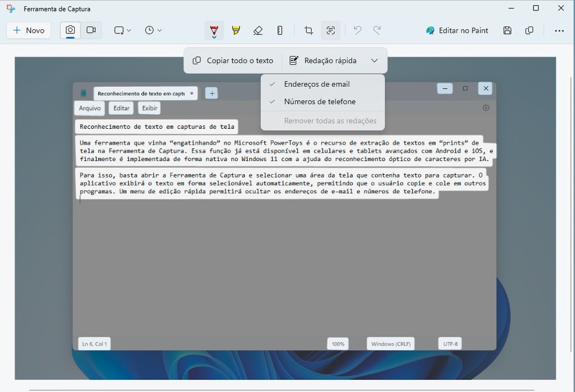Viewport: 575px width, 392px height.
Task: Uncheck Endereços de email redaction
Action: 323,84
